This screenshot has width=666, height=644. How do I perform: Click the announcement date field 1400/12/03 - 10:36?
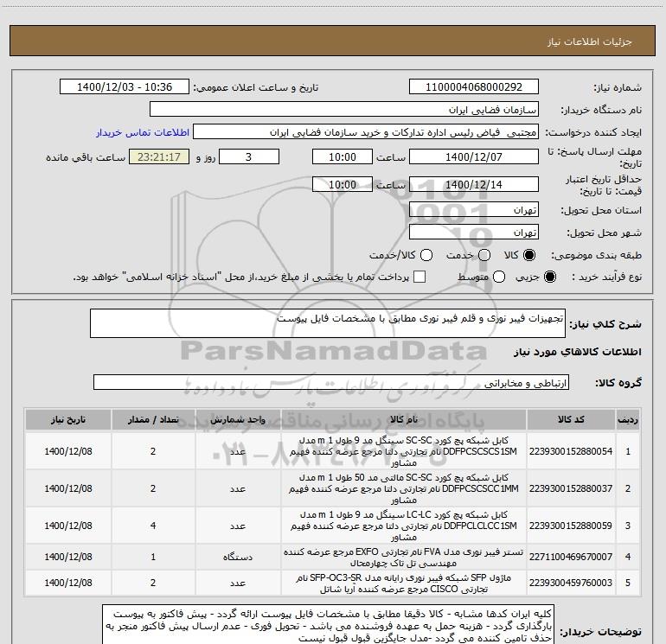(x=125, y=87)
